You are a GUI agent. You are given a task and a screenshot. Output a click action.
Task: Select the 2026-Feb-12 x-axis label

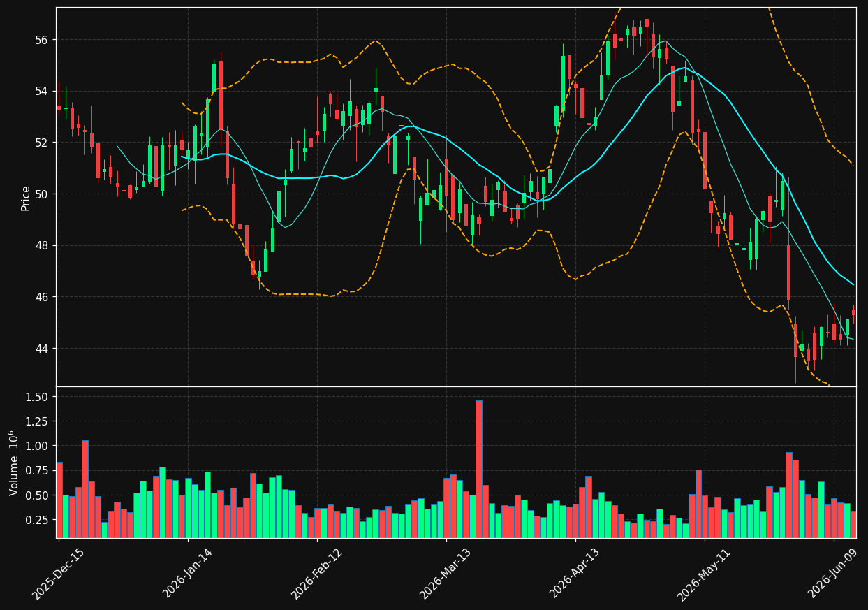316,574
